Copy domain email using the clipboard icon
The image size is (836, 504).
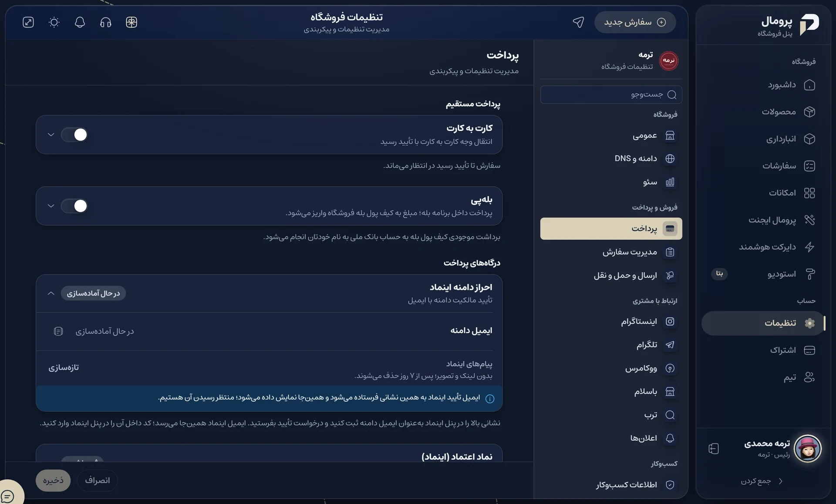[x=58, y=332]
